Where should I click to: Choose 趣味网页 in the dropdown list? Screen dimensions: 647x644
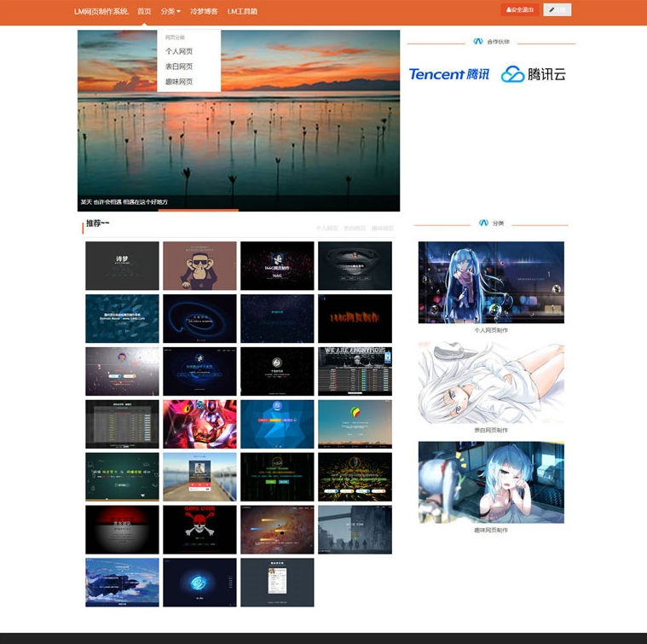[179, 82]
